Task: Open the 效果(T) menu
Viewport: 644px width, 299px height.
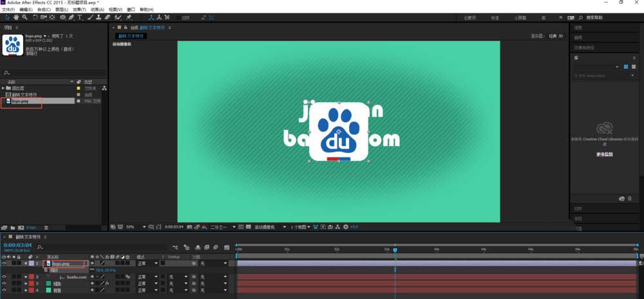Action: click(x=79, y=10)
